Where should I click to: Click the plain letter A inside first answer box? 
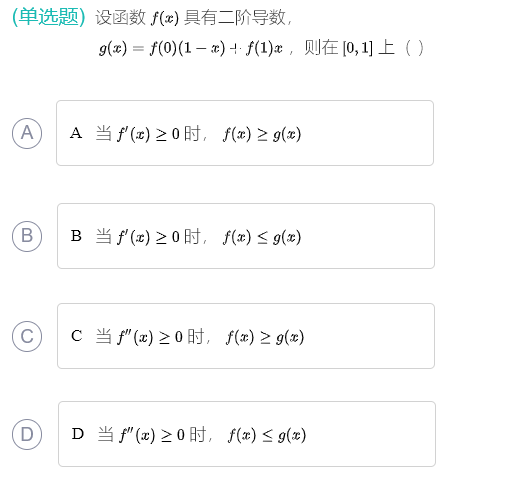tap(76, 133)
